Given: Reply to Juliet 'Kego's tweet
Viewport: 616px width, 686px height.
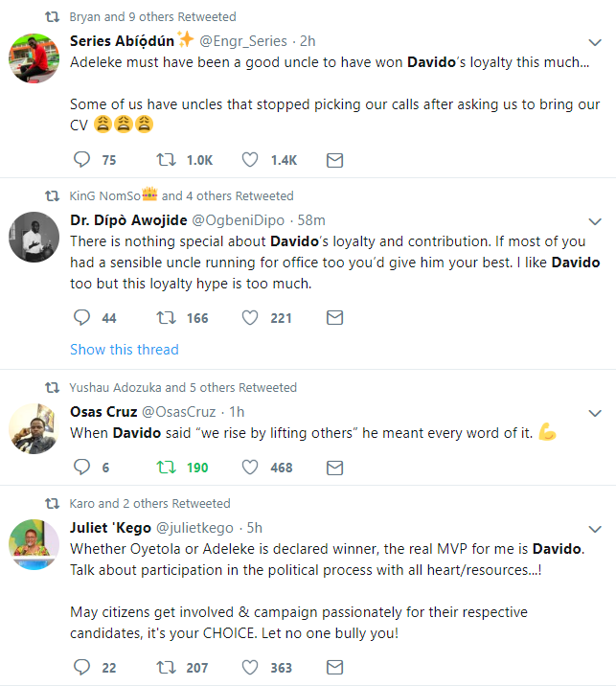Looking at the screenshot, I should [81, 667].
